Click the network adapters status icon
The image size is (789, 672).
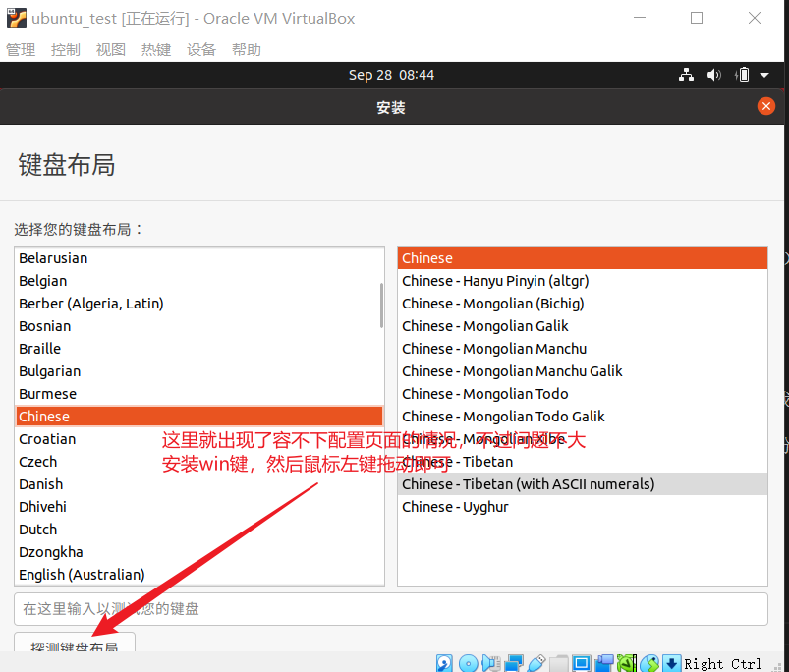[514, 663]
